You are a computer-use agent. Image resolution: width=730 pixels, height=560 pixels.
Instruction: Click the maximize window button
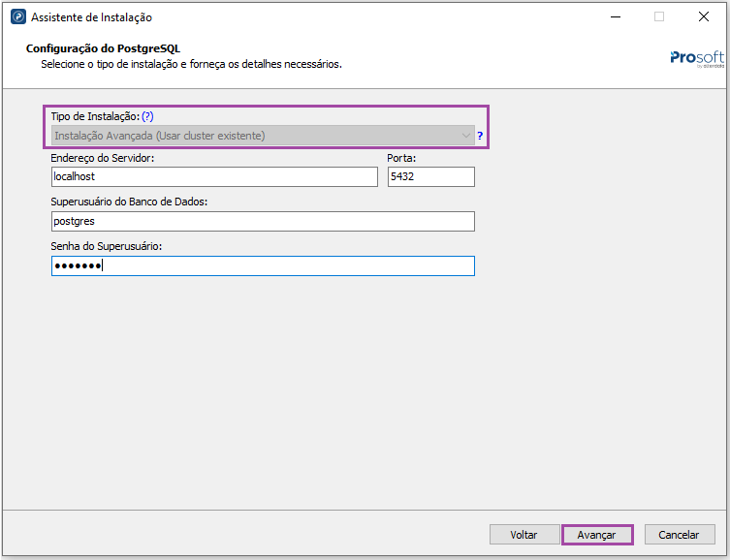[x=659, y=16]
